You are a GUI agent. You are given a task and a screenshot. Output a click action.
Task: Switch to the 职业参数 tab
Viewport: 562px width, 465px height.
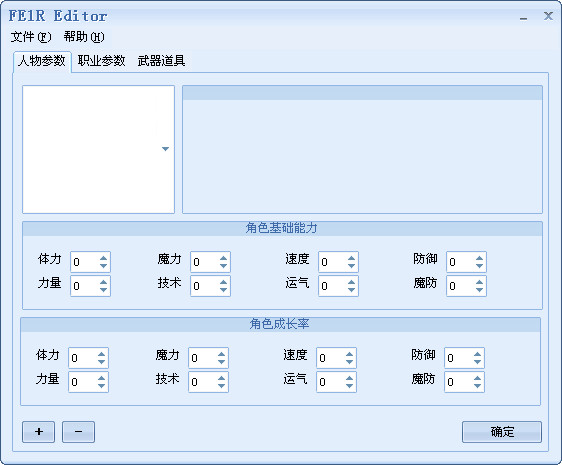[x=101, y=61]
